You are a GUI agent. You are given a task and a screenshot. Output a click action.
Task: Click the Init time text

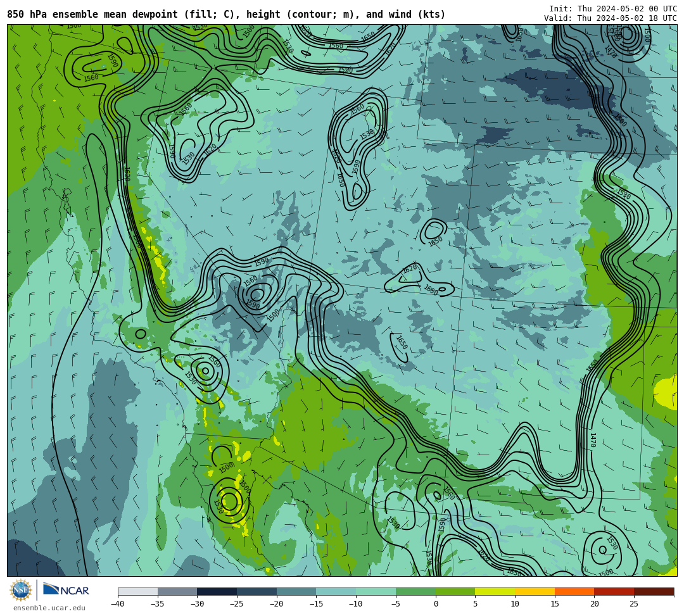[x=613, y=9]
